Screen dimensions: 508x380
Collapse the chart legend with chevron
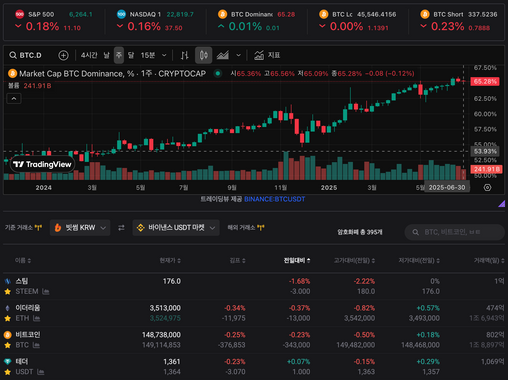tap(14, 99)
